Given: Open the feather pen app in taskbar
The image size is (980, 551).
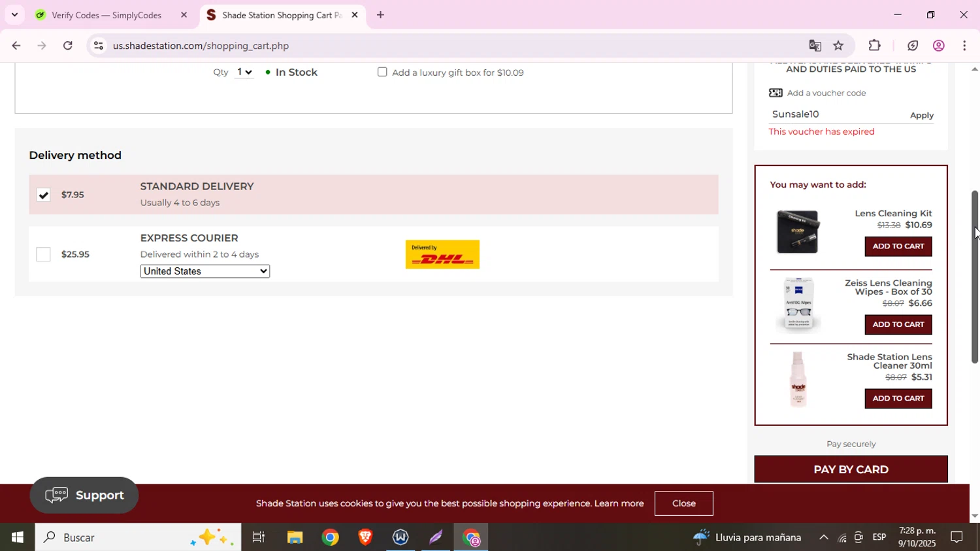Looking at the screenshot, I should [436, 537].
